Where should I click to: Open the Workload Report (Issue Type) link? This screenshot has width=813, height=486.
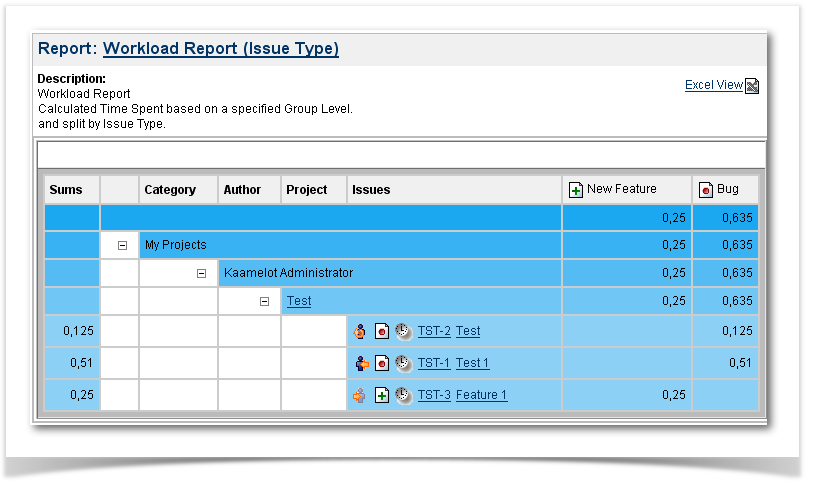click(220, 48)
